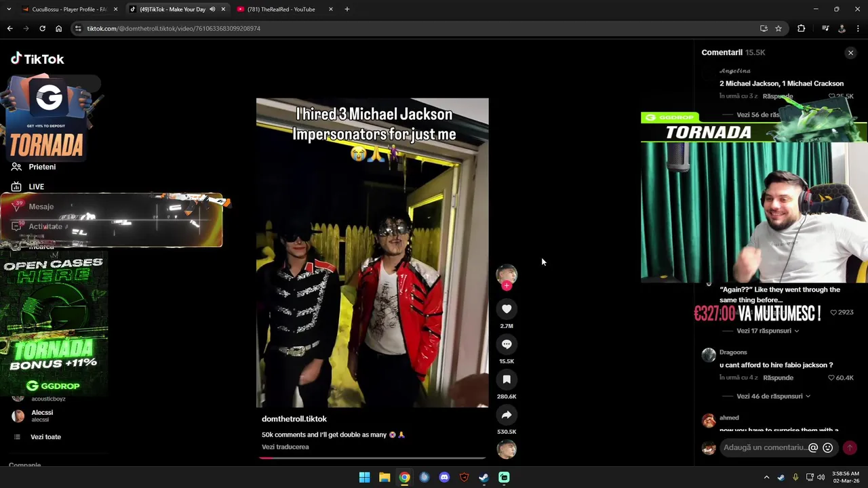Expand Vezi 17 răspunsuri
Screen dimensions: 868x488
(x=768, y=331)
